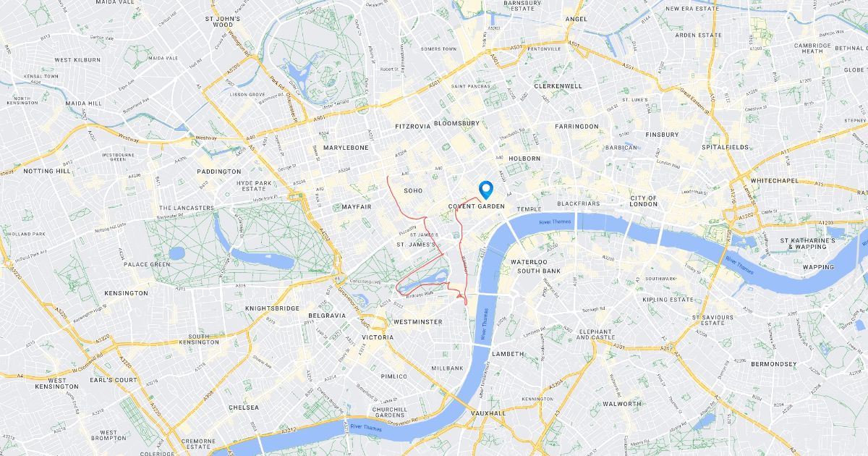
Task: Select the Mayfair label on the map
Action: pos(356,207)
